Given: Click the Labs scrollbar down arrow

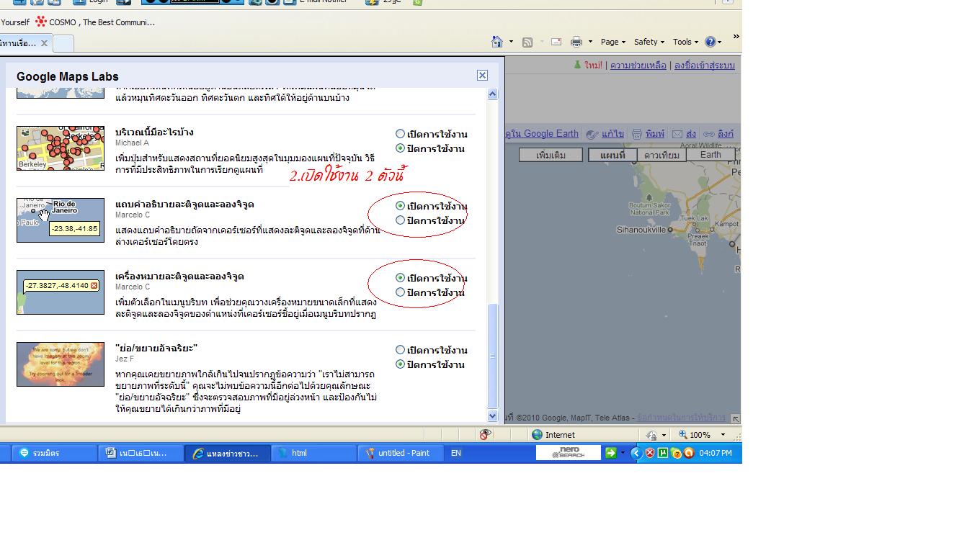Looking at the screenshot, I should click(493, 416).
